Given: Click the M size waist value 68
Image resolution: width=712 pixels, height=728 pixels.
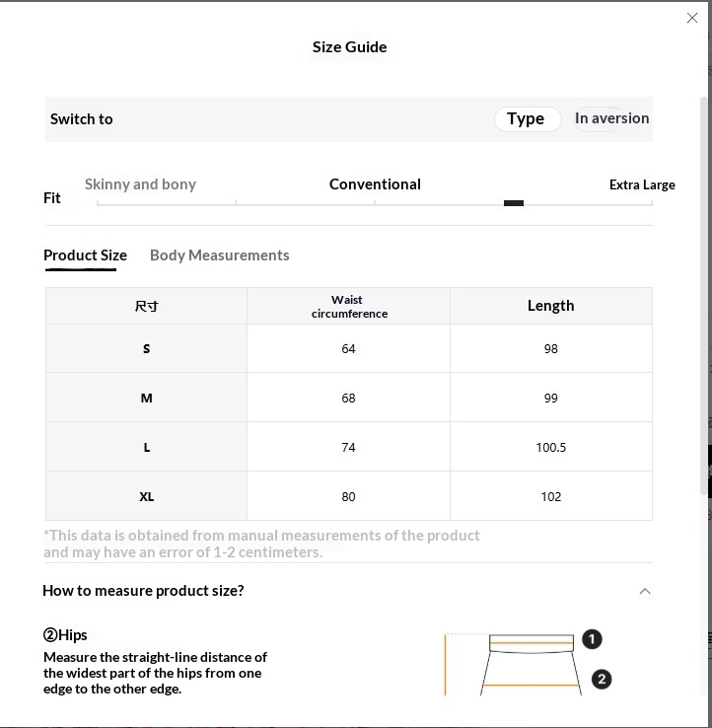Looking at the screenshot, I should [348, 398].
